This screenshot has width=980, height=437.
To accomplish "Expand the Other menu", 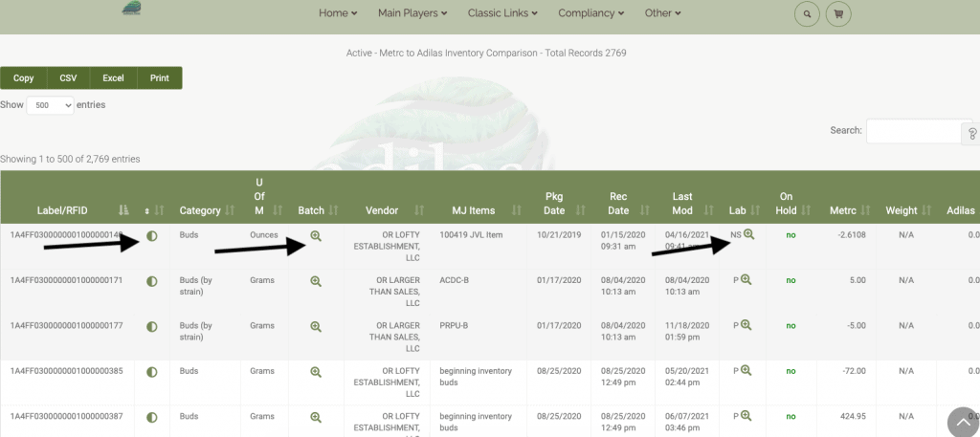I will [662, 13].
